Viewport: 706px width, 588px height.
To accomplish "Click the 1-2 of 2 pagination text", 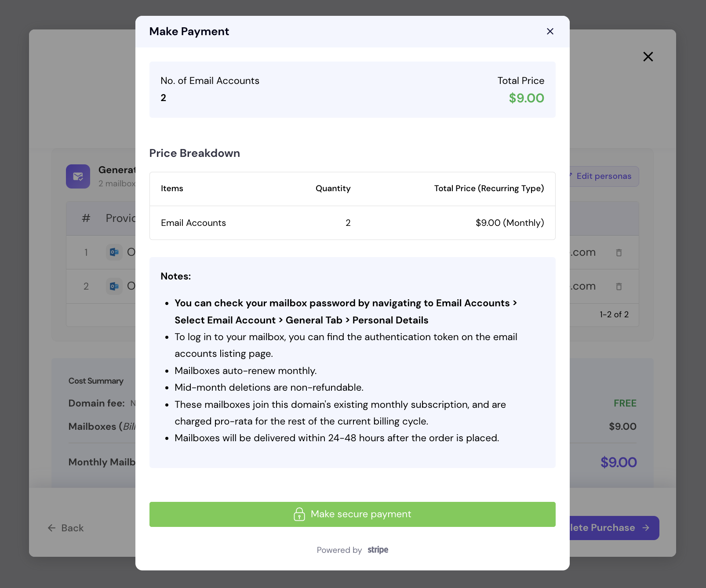I will coord(614,315).
